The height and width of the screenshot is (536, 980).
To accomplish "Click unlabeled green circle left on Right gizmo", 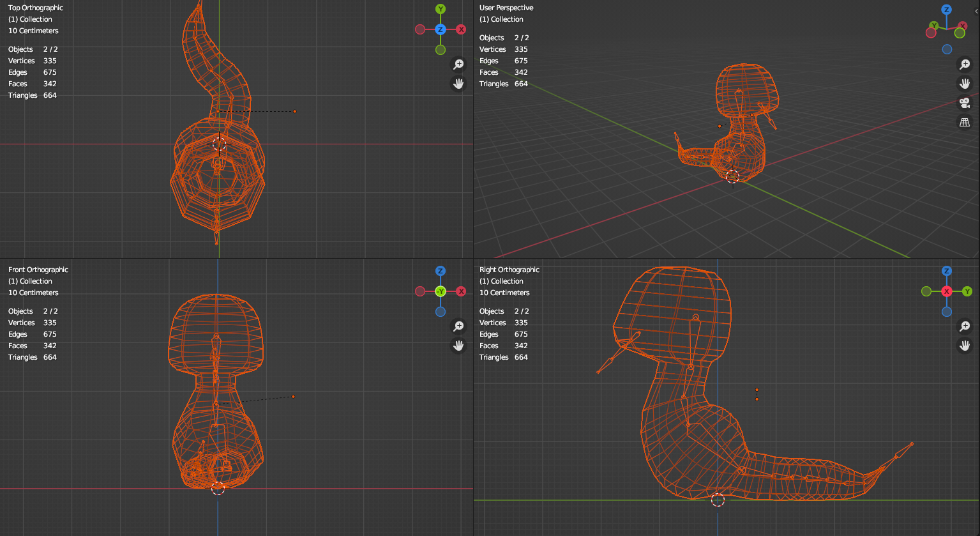I will pyautogui.click(x=926, y=291).
